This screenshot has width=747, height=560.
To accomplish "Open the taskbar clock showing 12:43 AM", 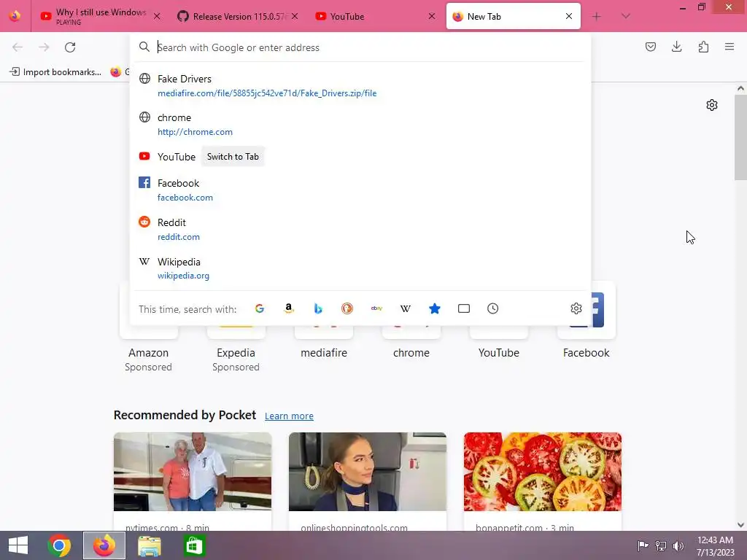I will tap(715, 545).
